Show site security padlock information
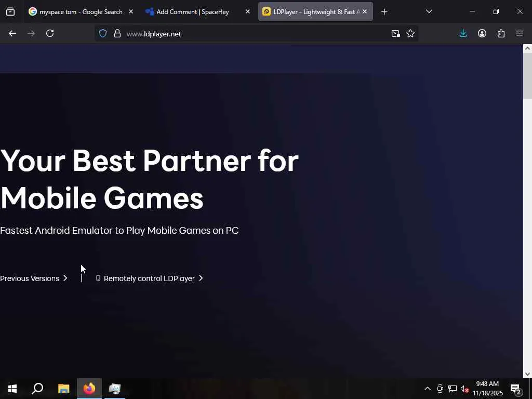Image resolution: width=532 pixels, height=399 pixels. click(117, 34)
